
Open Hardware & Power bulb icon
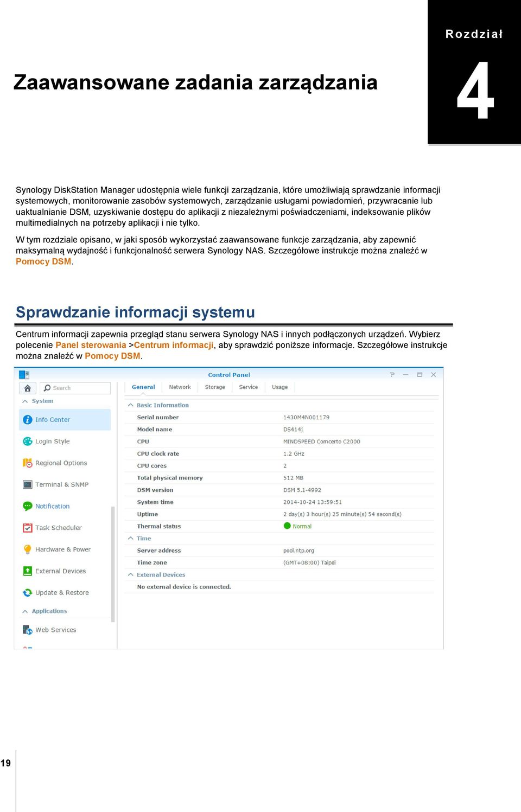coord(27,549)
